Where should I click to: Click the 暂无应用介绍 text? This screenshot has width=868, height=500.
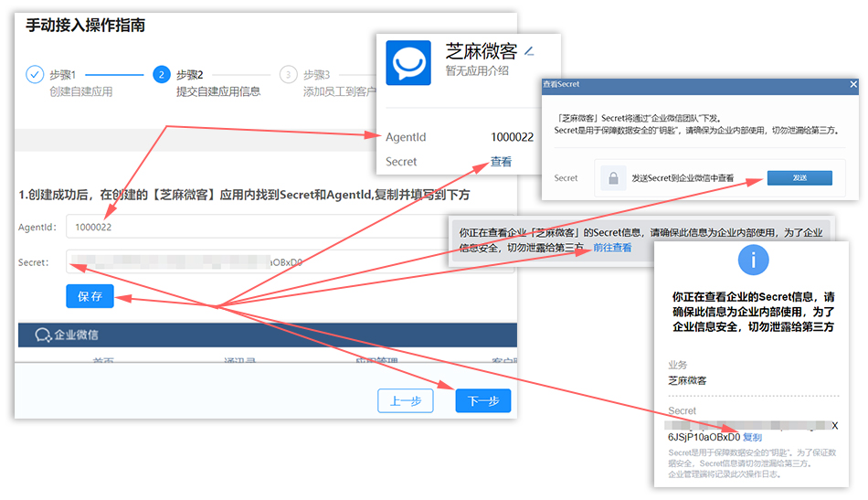477,71
